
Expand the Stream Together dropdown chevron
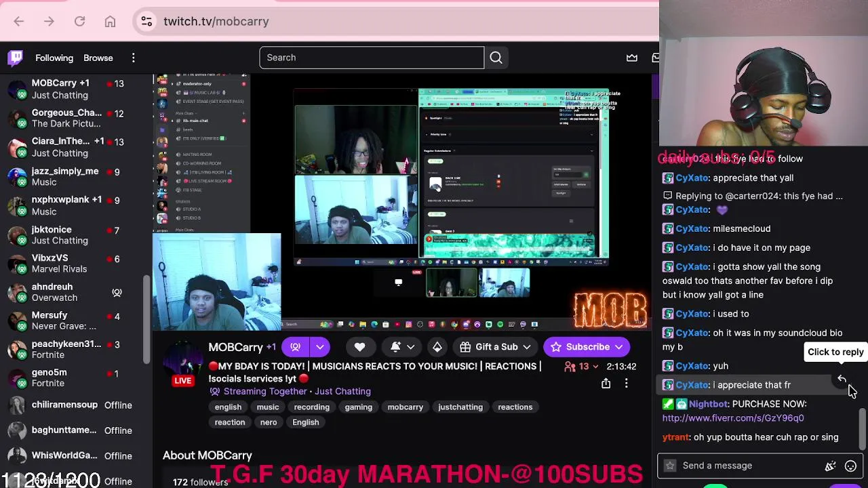tap(320, 347)
